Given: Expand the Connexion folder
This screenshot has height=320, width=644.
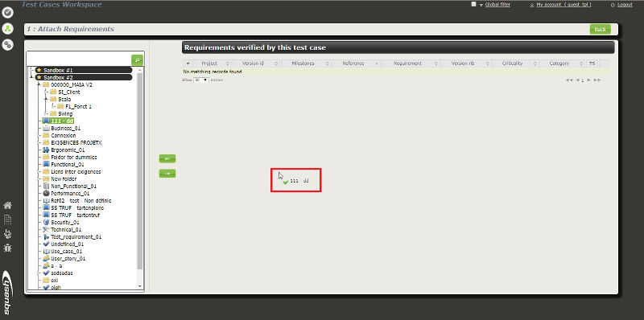Looking at the screenshot, I should [x=39, y=135].
